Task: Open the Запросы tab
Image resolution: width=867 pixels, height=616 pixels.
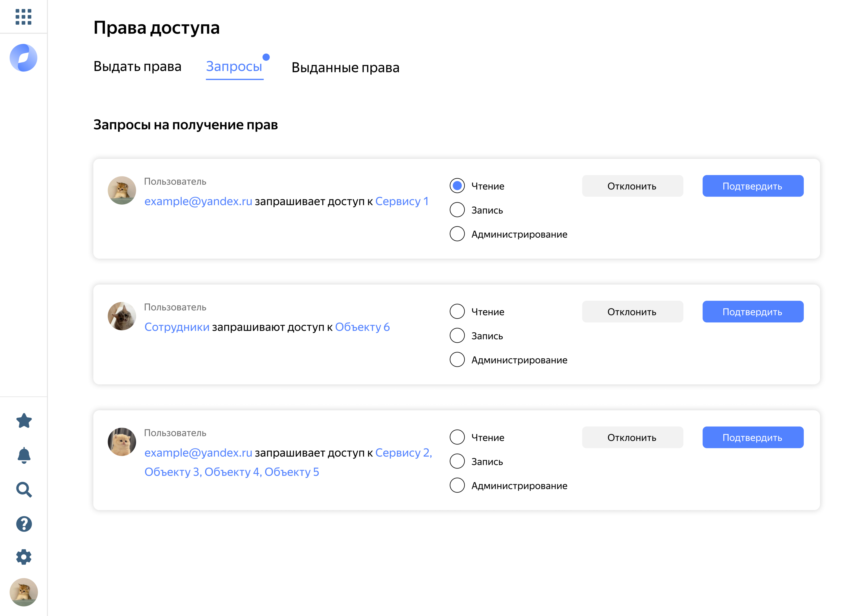Action: [234, 66]
